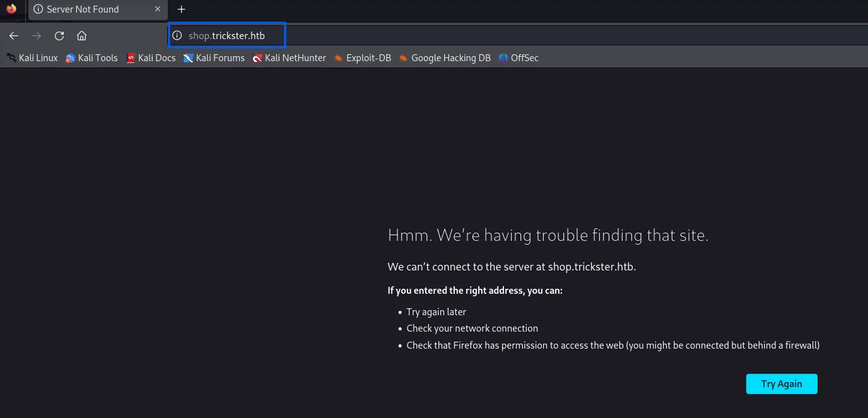
Task: Open the home page
Action: (x=81, y=36)
